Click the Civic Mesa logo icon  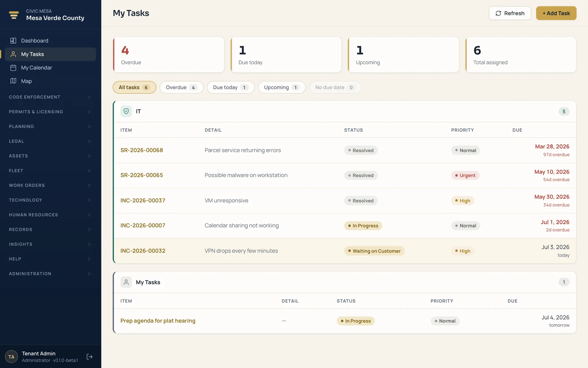pos(14,15)
